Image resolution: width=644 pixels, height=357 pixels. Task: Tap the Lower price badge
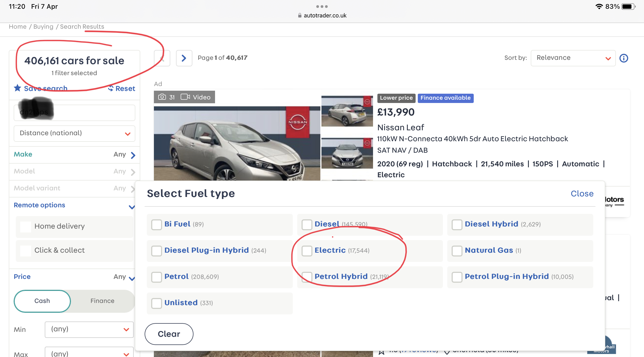click(396, 98)
